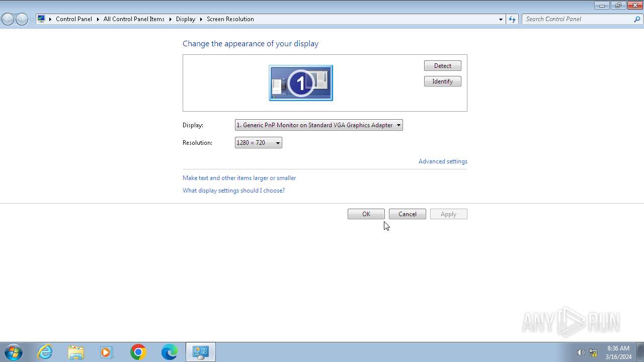
Task: Click the search magnifier icon
Action: pyautogui.click(x=637, y=19)
